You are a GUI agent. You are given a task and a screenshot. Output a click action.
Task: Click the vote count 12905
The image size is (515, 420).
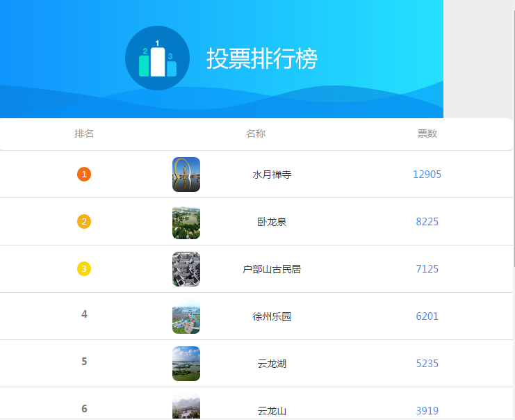(427, 174)
